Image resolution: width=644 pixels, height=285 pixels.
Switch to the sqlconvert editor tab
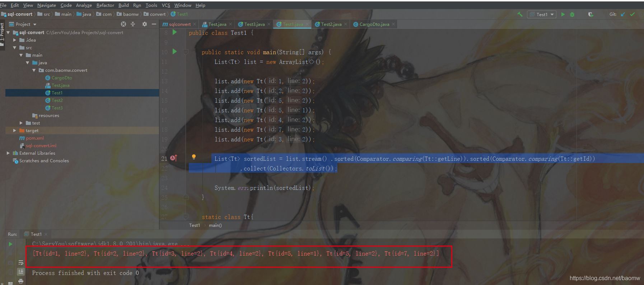pos(179,24)
